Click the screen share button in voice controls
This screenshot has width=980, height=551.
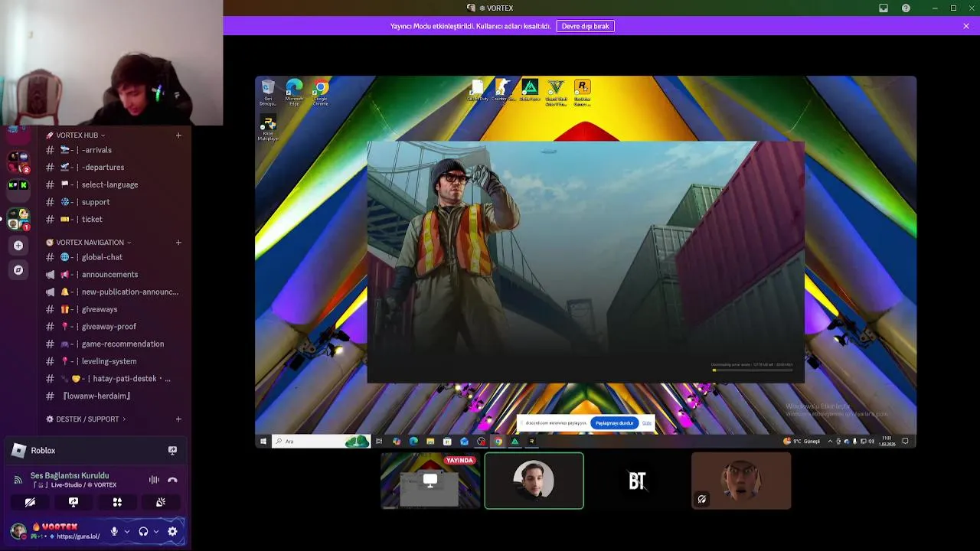click(x=73, y=502)
